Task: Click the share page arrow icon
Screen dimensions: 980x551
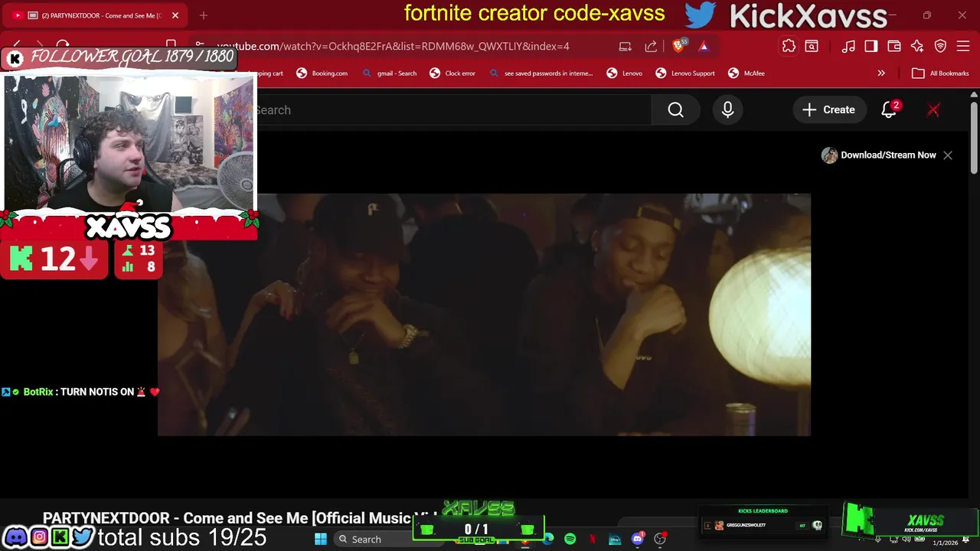Action: pyautogui.click(x=651, y=47)
